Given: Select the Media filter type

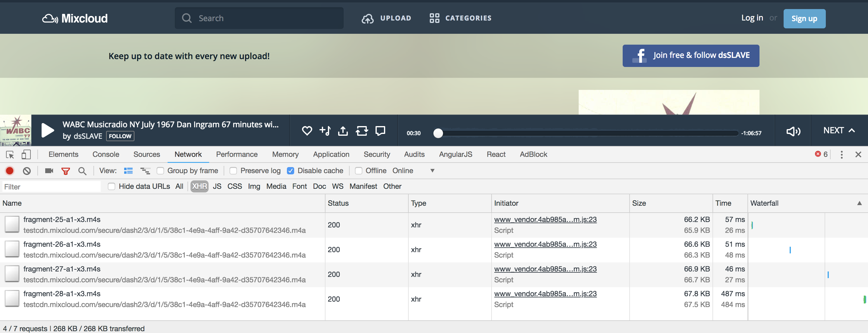Looking at the screenshot, I should coord(276,186).
